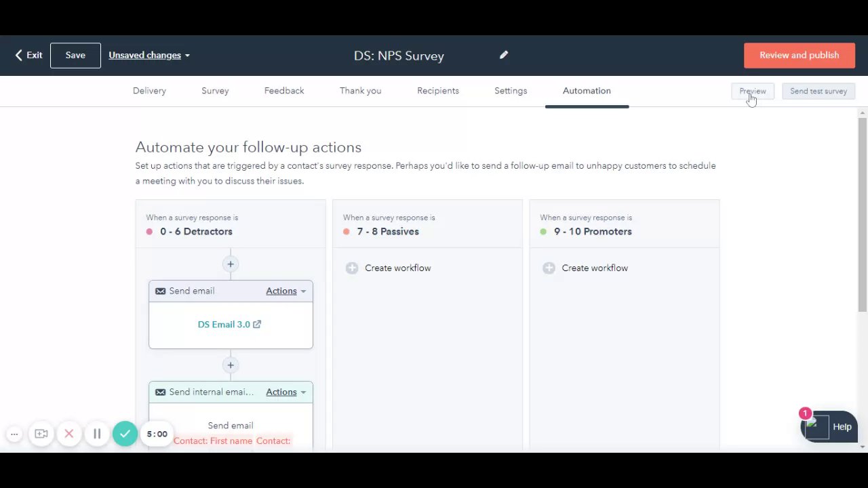Viewport: 868px width, 488px height.
Task: Open Actions dropdown on Send email card
Action: click(x=285, y=291)
